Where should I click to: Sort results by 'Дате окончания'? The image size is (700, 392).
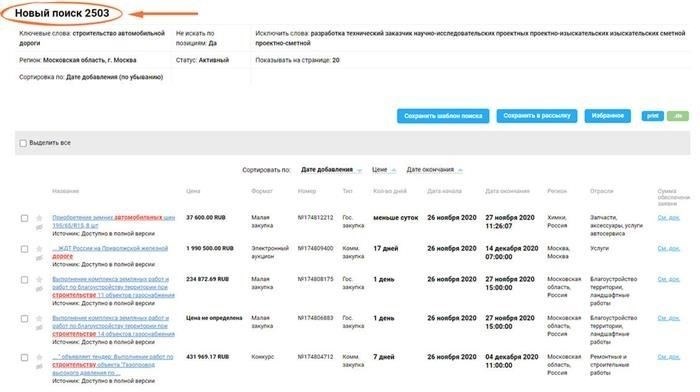tap(434, 170)
